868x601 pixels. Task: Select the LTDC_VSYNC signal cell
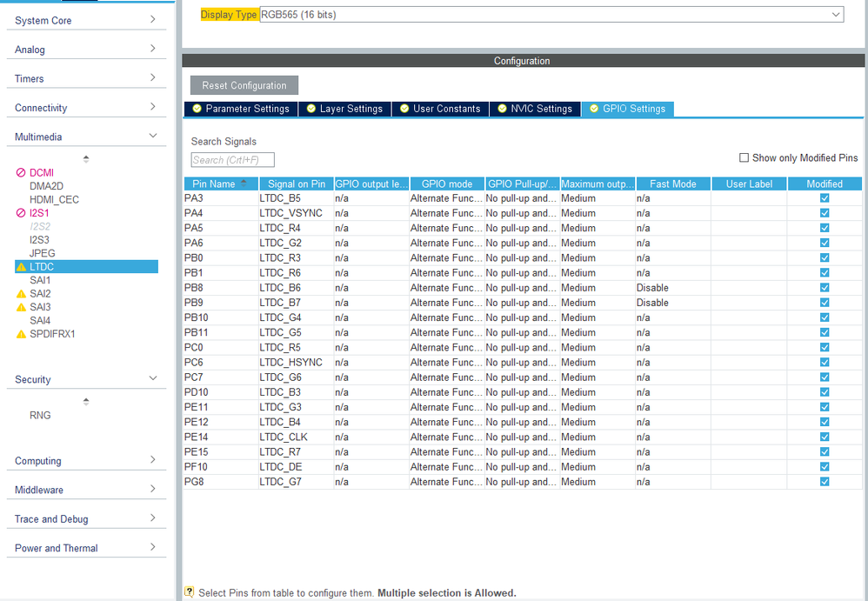pos(297,213)
